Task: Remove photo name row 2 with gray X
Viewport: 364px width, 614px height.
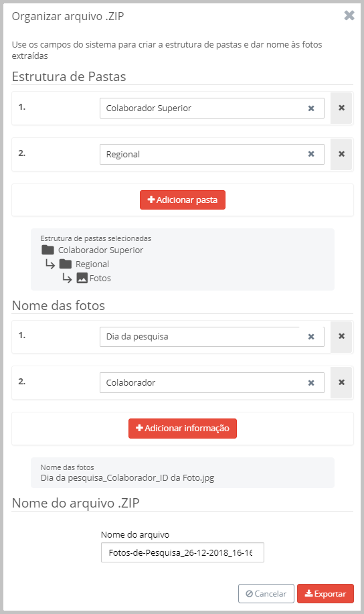Action: [341, 382]
